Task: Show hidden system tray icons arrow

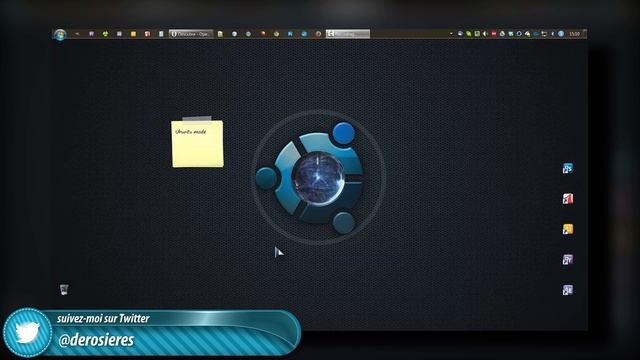Action: 451,33
